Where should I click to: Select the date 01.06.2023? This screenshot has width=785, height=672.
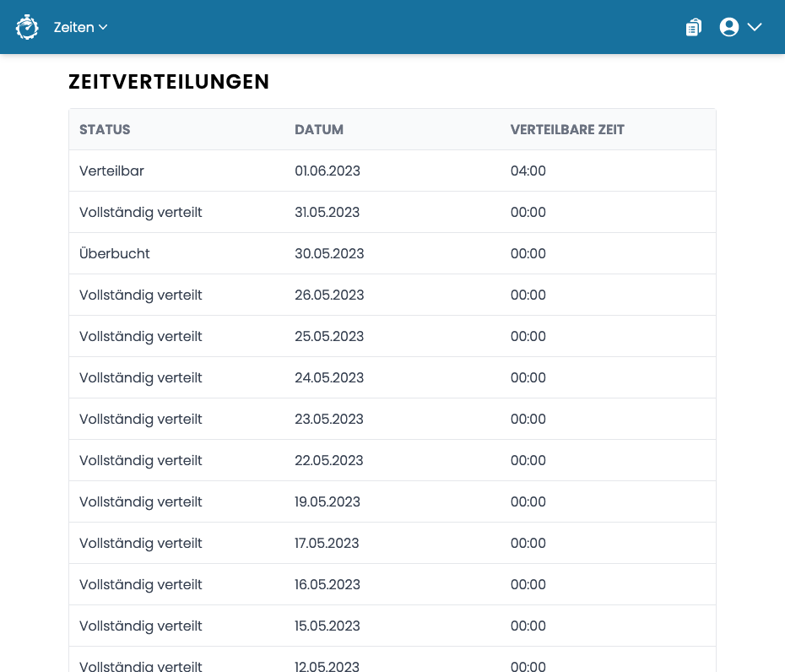(x=328, y=171)
